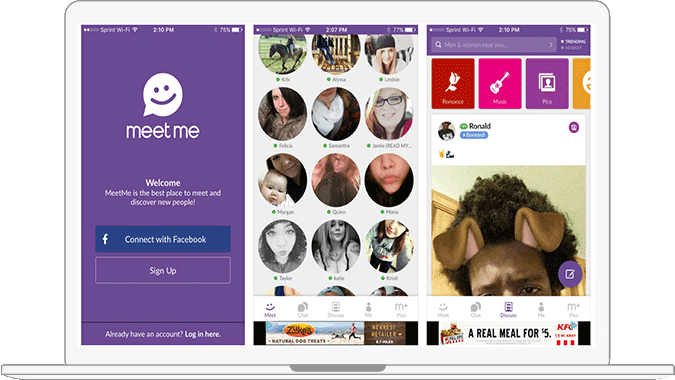Switch to Plus tab in middle phone
This screenshot has height=380, width=675.
pos(401,309)
